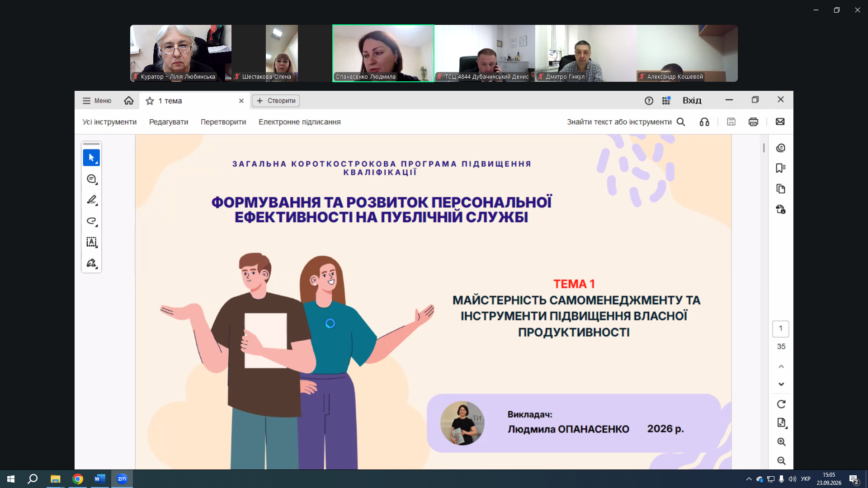
Task: Star the 1 тема tab as favorite
Action: coord(150,101)
